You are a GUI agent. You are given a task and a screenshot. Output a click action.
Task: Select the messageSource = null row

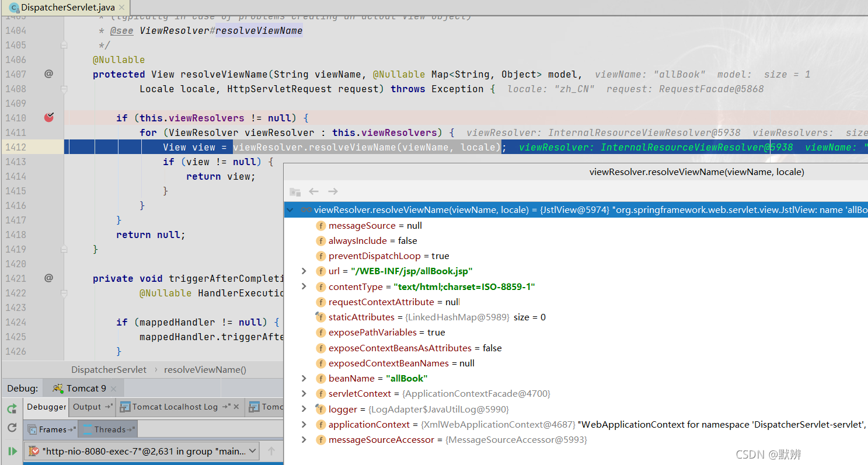(576, 226)
